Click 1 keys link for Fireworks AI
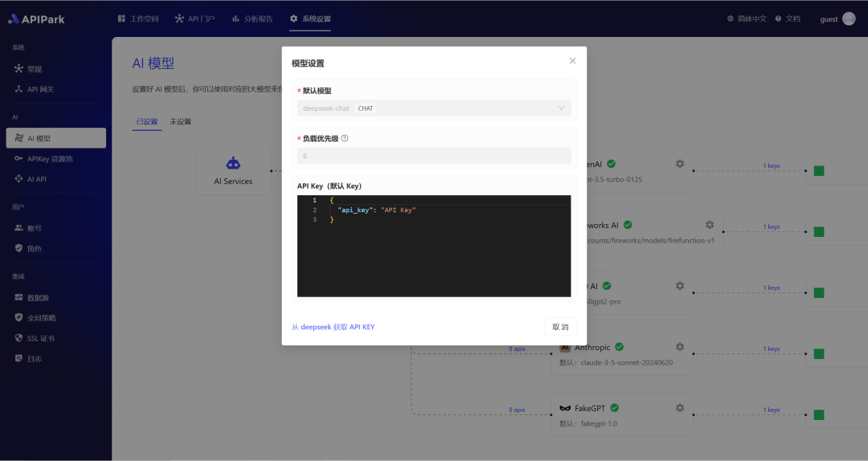 (x=771, y=227)
